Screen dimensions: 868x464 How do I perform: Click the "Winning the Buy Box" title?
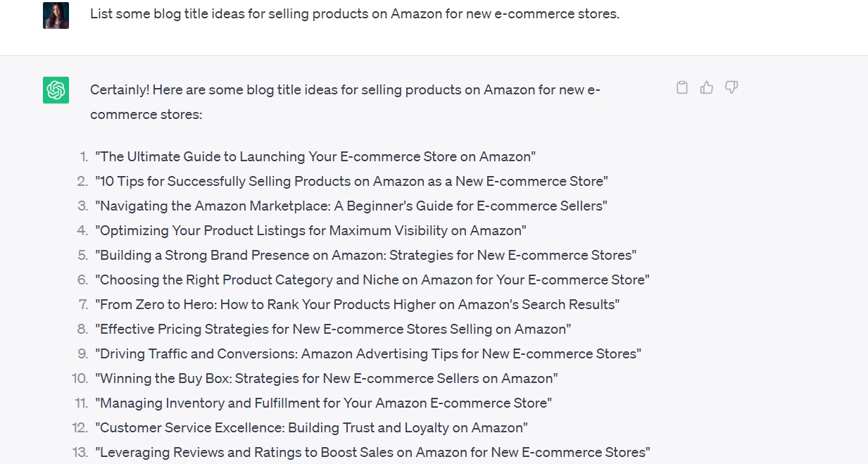point(327,378)
